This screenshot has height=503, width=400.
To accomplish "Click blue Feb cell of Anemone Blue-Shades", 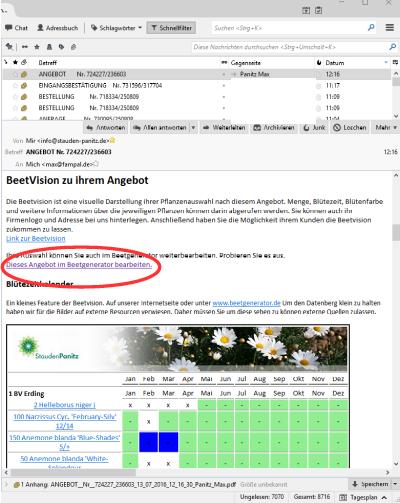I will click(148, 442).
